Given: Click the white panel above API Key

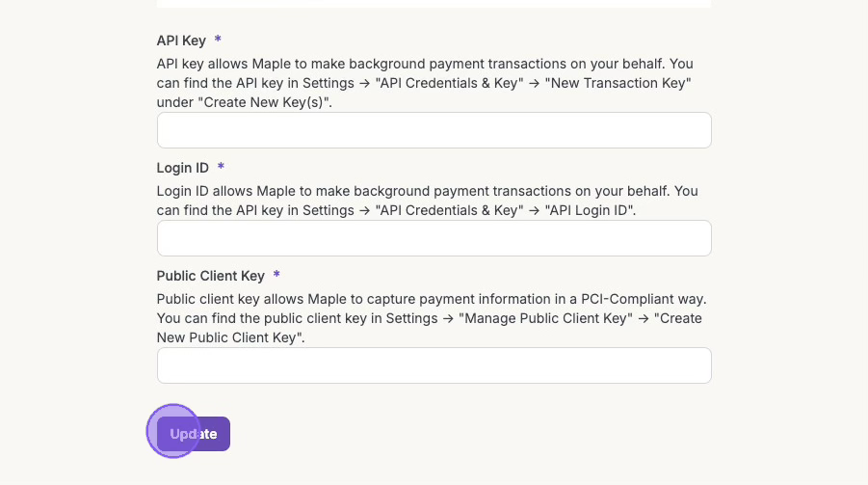Looking at the screenshot, I should 434,4.
